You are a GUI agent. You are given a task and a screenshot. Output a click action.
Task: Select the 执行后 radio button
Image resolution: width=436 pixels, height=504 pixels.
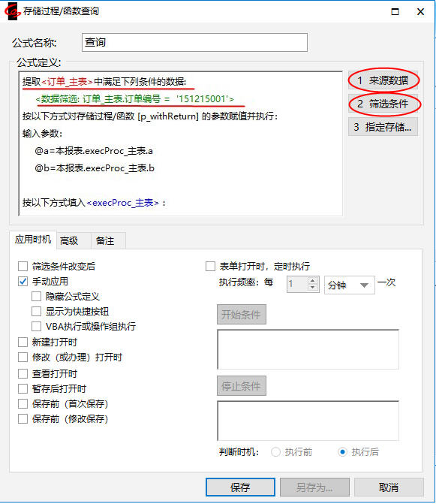pos(342,452)
